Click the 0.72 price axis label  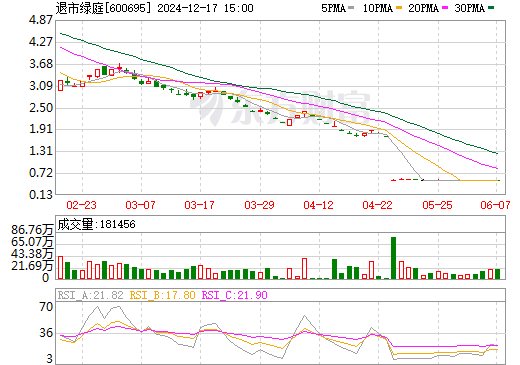[41, 173]
